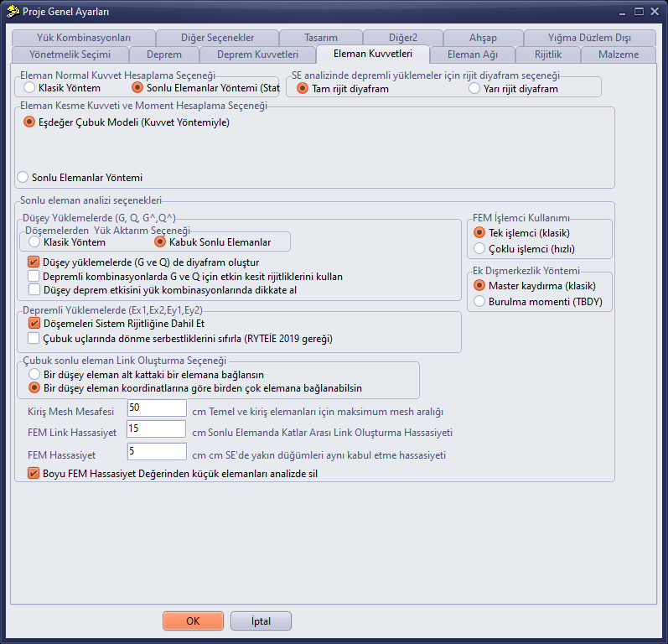Confirm settings with the OK button
The width and height of the screenshot is (668, 644).
193,621
